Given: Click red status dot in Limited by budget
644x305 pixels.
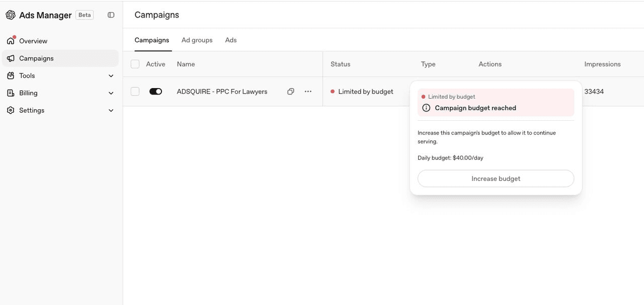Looking at the screenshot, I should (x=333, y=92).
